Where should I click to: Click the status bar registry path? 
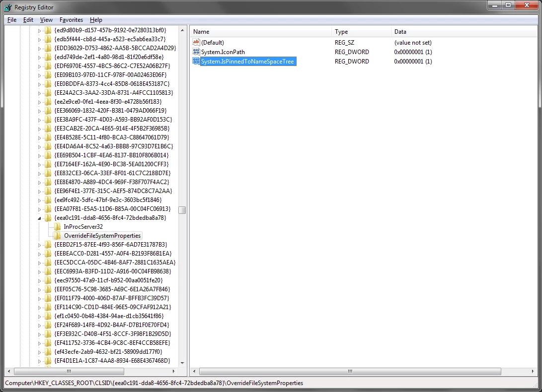154,383
